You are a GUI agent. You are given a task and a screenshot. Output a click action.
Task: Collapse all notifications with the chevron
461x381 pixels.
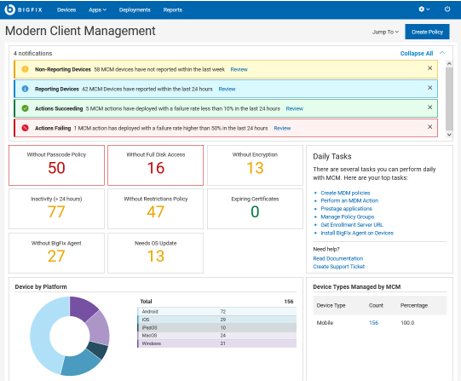coord(442,53)
